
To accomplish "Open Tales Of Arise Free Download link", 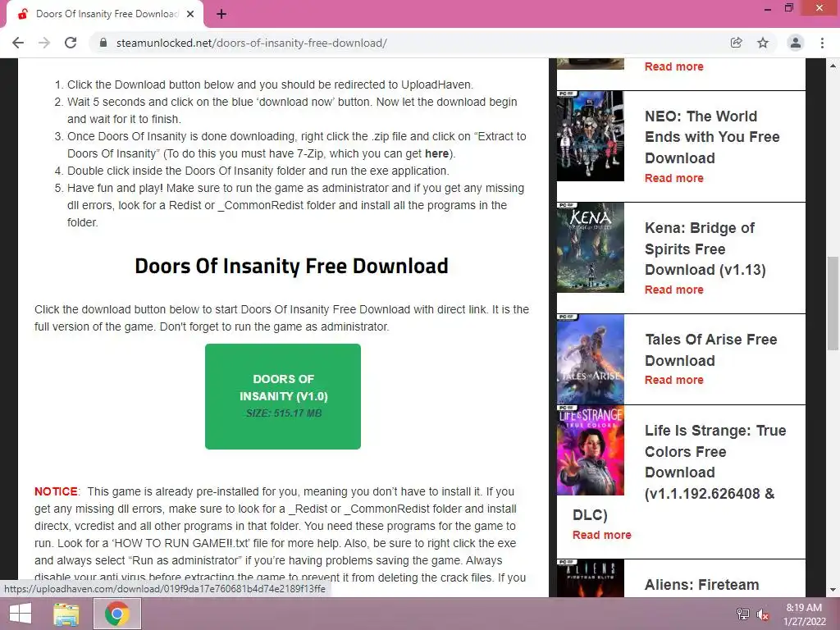I will click(711, 349).
